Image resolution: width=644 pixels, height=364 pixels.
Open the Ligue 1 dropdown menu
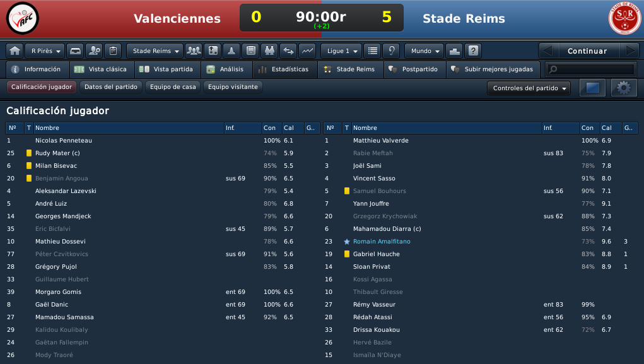[x=341, y=51]
